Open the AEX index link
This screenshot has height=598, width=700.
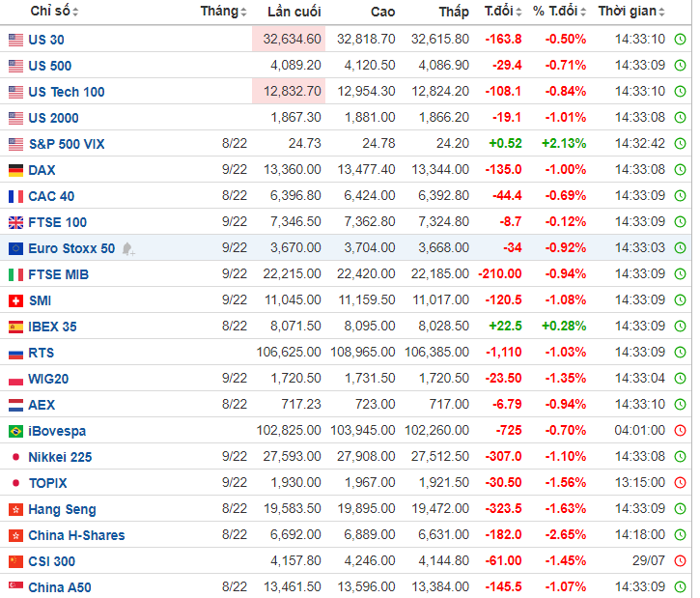coord(42,405)
